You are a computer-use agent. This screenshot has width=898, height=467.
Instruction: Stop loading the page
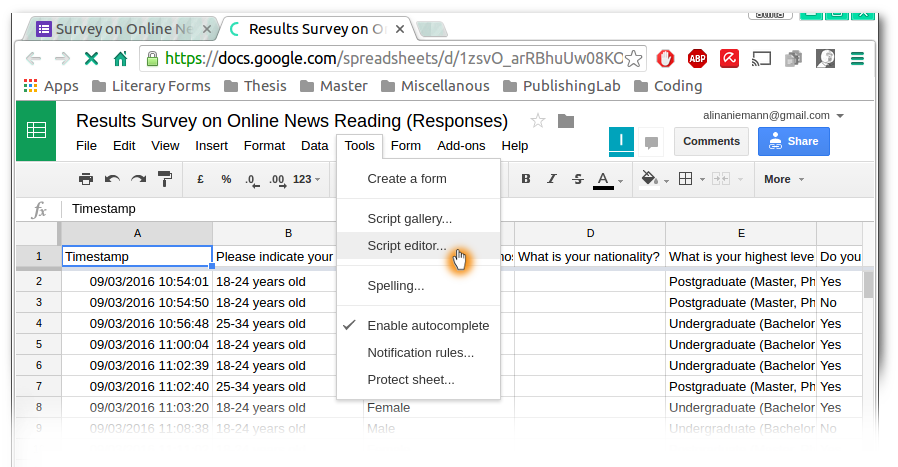[91, 58]
